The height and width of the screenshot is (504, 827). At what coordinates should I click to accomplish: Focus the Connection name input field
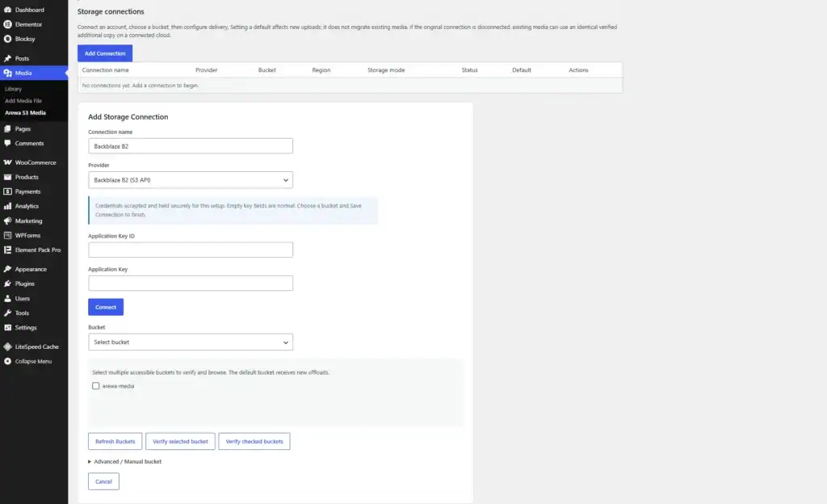click(x=191, y=146)
